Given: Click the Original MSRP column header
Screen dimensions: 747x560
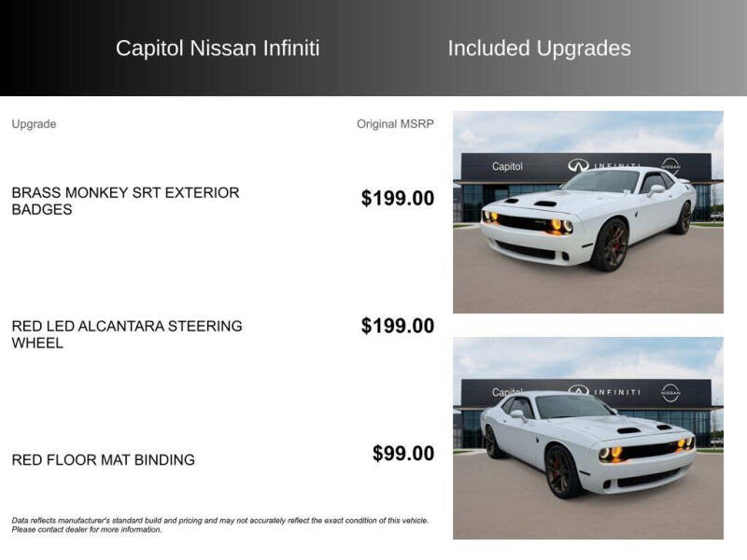Looking at the screenshot, I should [x=395, y=124].
